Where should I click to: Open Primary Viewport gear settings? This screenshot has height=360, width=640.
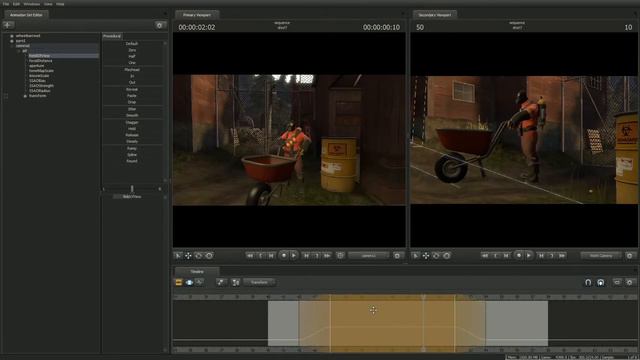(x=397, y=256)
